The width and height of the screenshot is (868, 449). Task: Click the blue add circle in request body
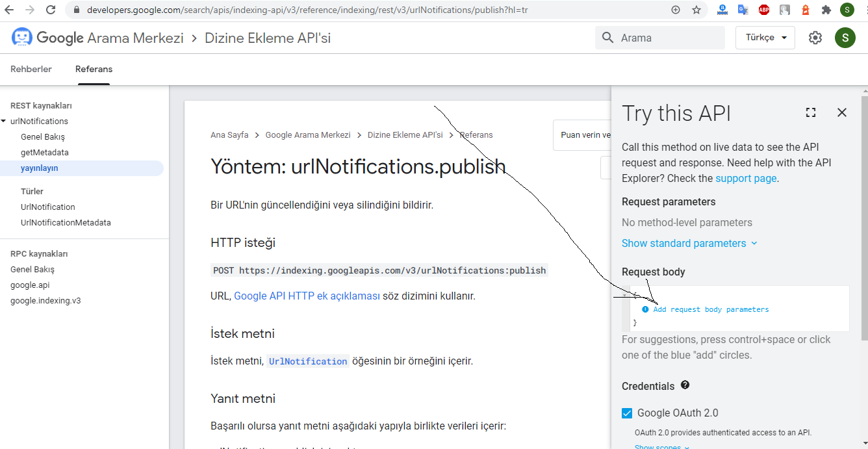(x=645, y=309)
